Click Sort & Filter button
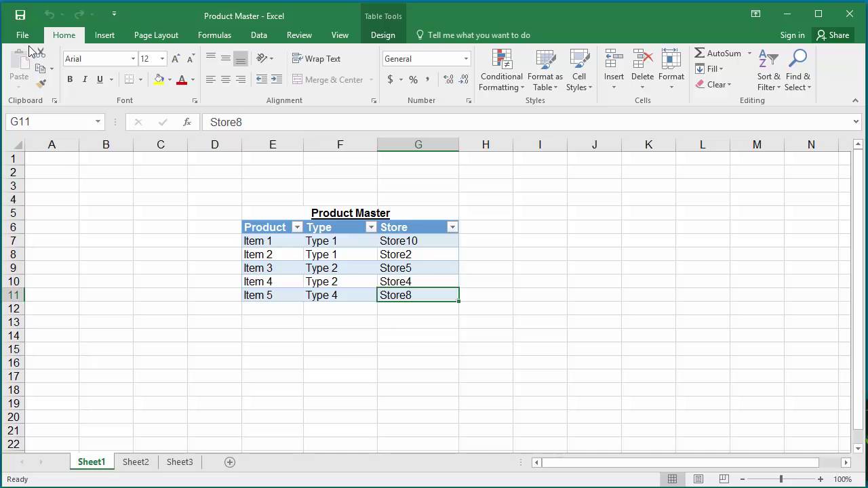Viewport: 868px width, 488px height. 769,70
